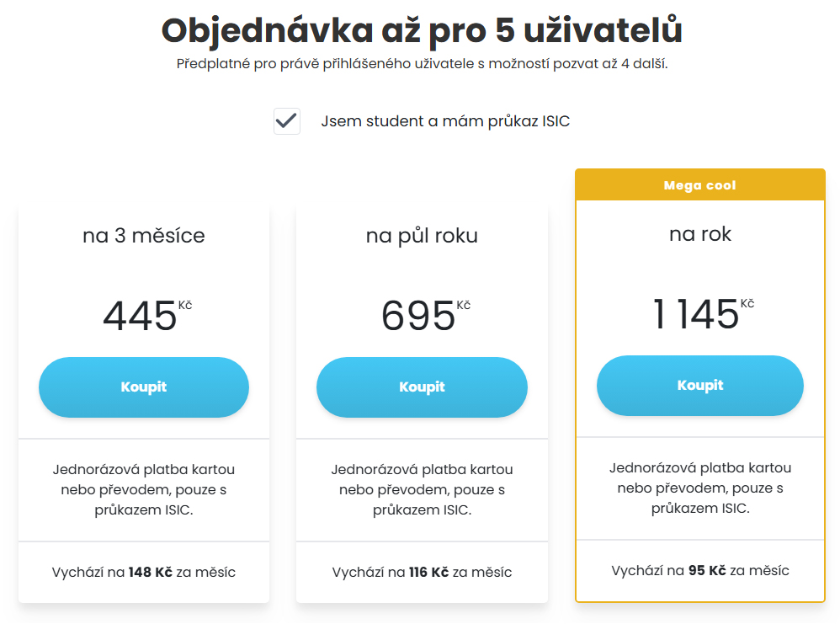Click the "Objednávka až pro 5 uživatelů" heading
Screen dimensions: 840x624
tap(422, 30)
